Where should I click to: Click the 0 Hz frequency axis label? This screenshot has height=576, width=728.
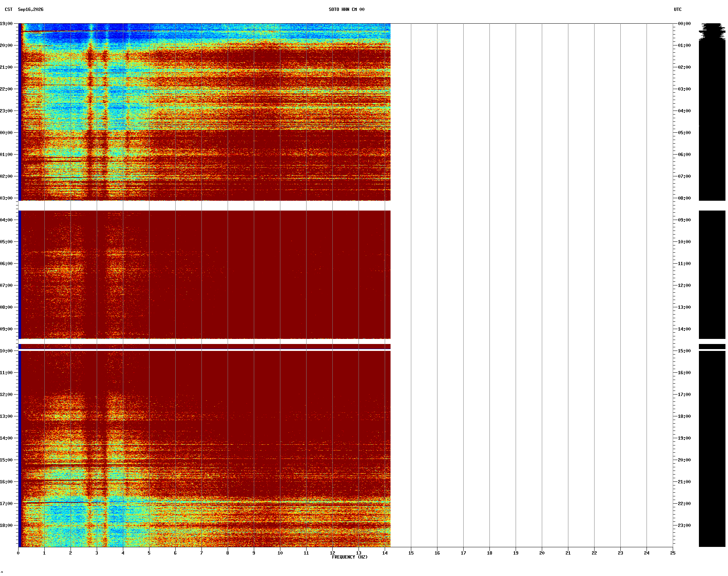pos(18,553)
